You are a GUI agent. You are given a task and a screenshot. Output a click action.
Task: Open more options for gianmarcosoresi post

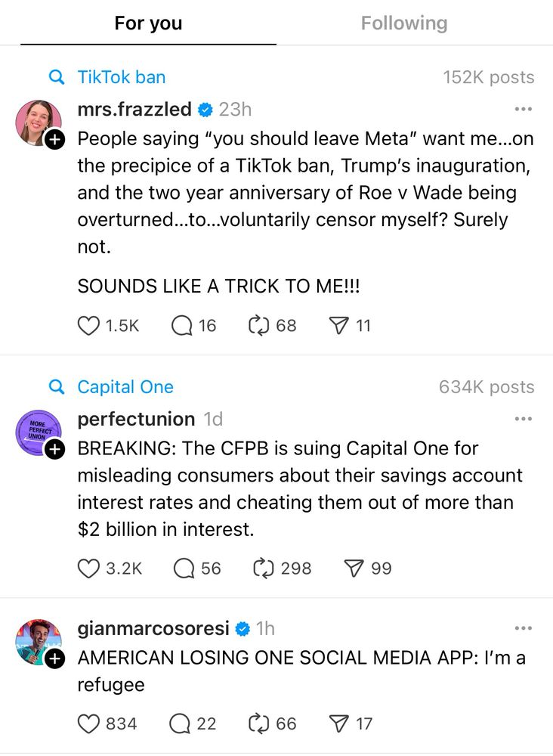523,628
